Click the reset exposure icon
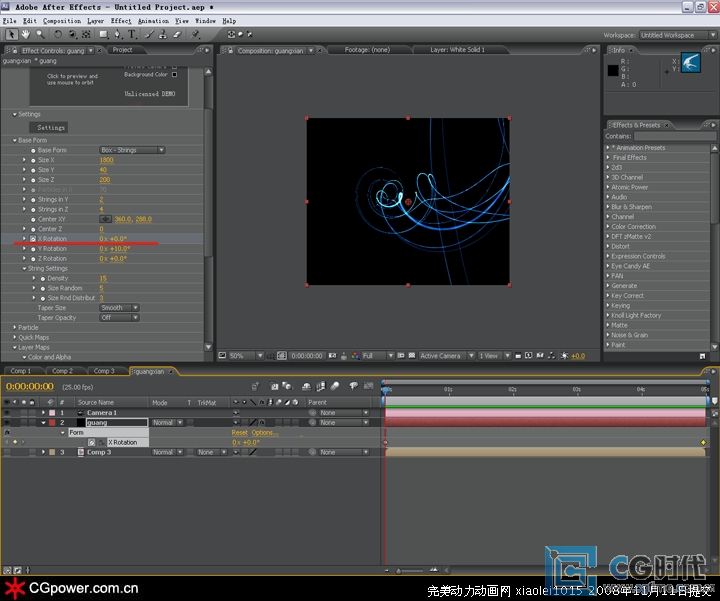This screenshot has width=720, height=601. click(x=565, y=356)
